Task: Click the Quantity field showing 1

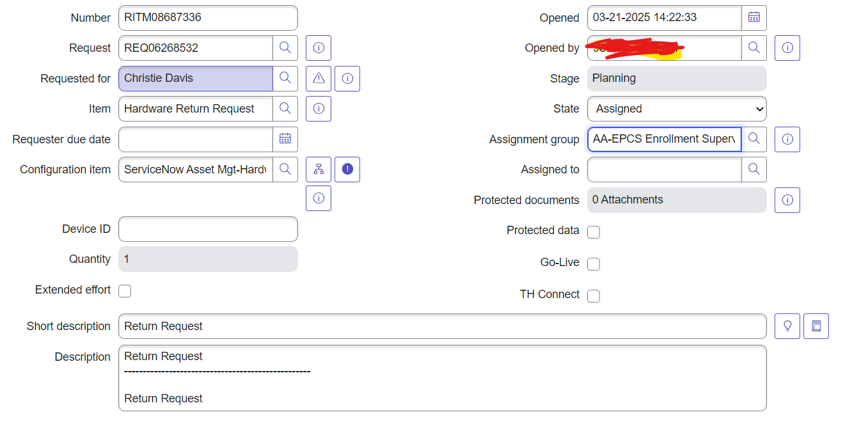Action: [208, 259]
